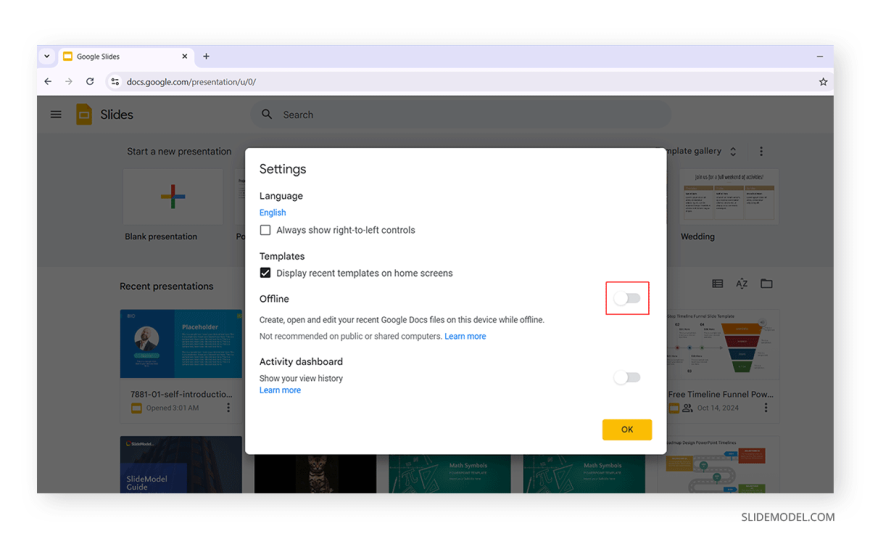Expand the Template gallery chevrons
The height and width of the screenshot is (539, 870).
click(x=733, y=151)
